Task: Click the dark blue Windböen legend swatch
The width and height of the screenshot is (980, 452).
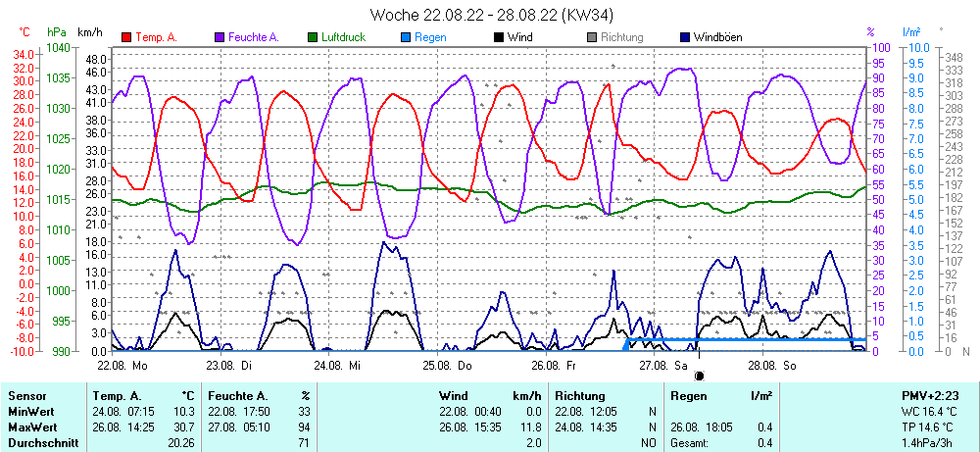Action: (x=685, y=38)
